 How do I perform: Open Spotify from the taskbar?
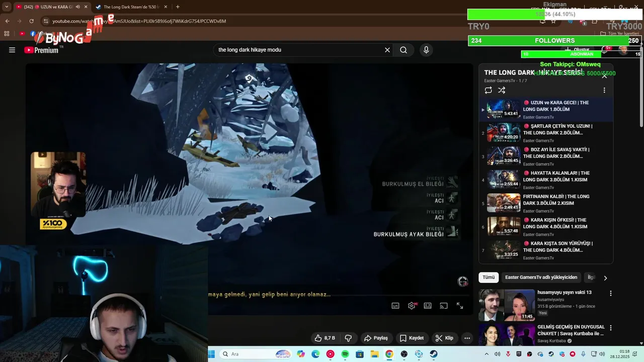[345, 354]
